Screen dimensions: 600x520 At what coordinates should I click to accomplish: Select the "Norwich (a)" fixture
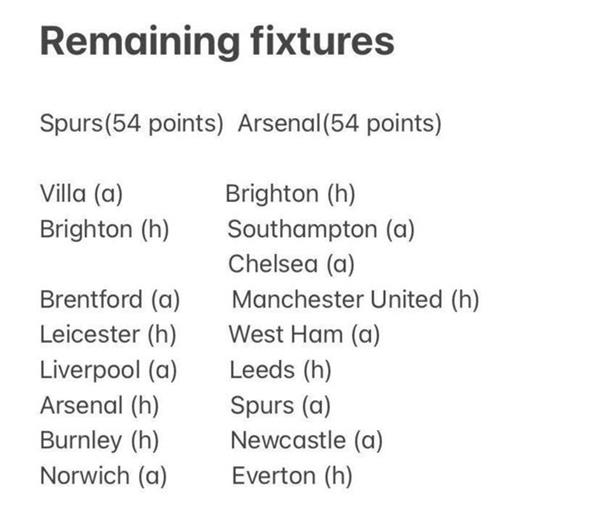98,475
